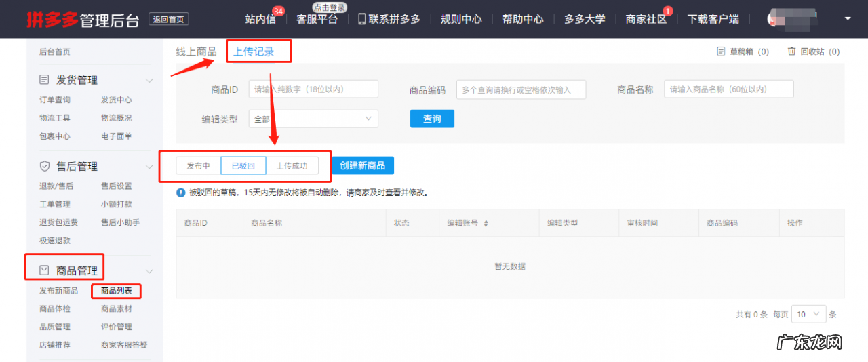868x362 pixels.
Task: Open 电子面单 in sidebar
Action: pyautogui.click(x=117, y=136)
